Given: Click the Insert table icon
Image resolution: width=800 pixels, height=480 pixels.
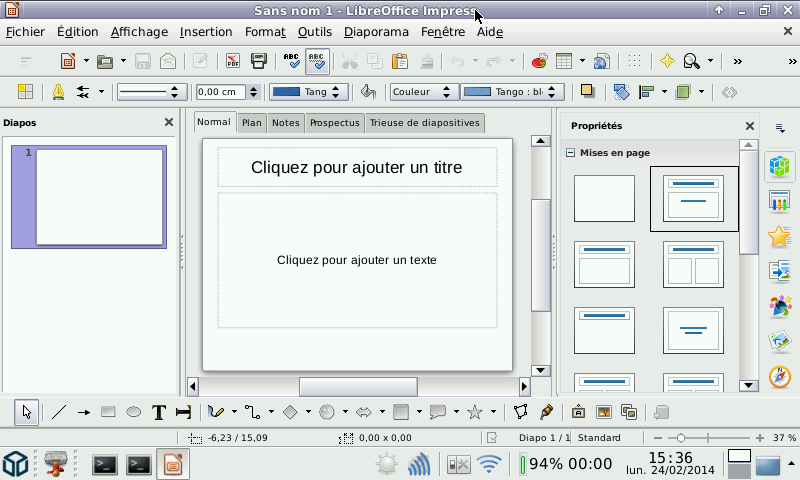Looking at the screenshot, I should [564, 61].
